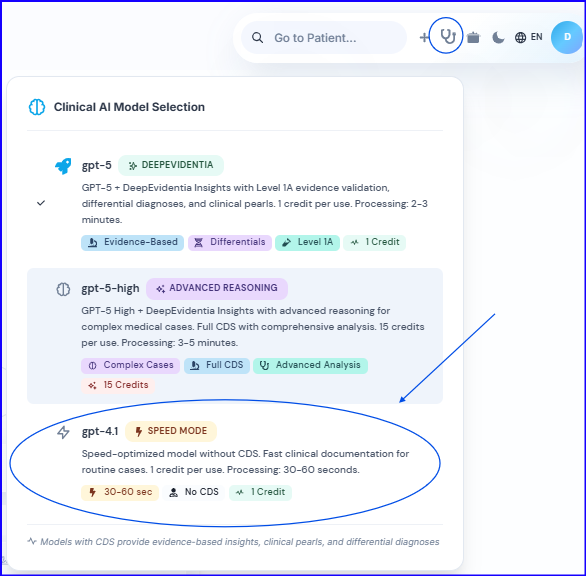Select the gpt-4.1 model option
This screenshot has width=586, height=576.
click(x=235, y=461)
